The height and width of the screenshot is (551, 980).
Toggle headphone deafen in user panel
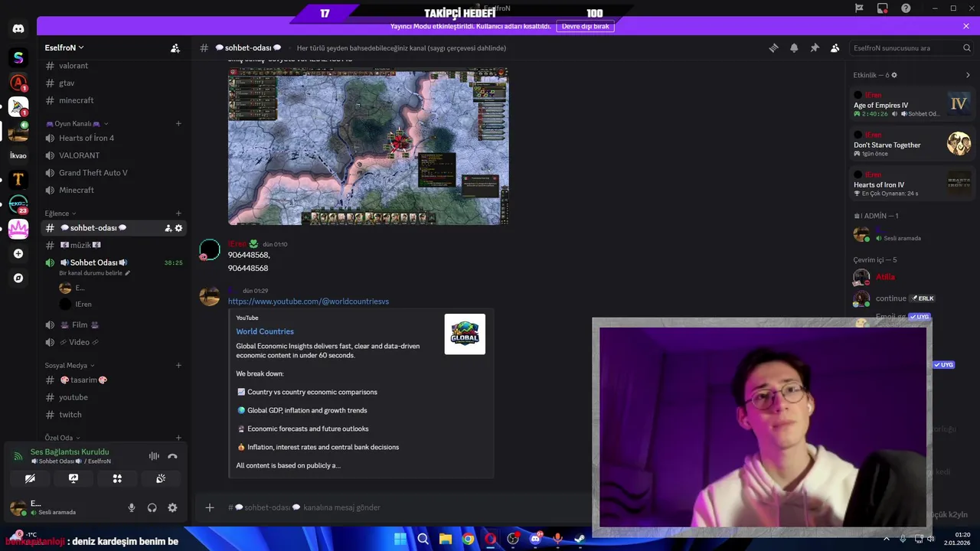point(152,507)
